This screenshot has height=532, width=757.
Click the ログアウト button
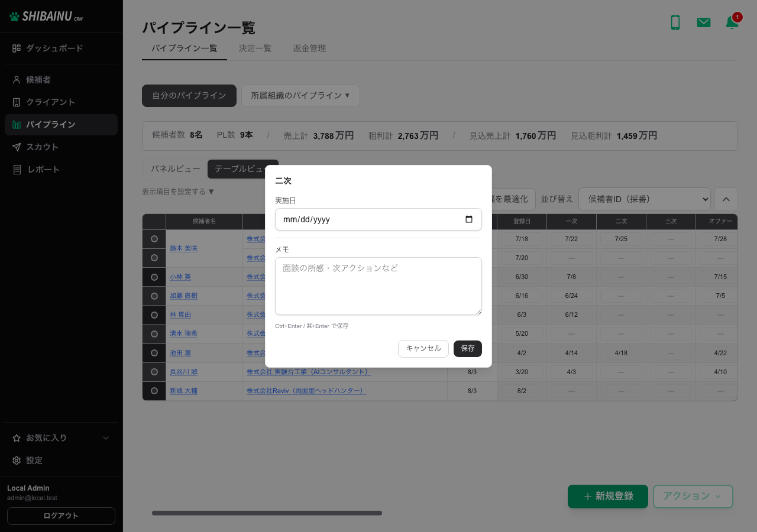[x=61, y=516]
